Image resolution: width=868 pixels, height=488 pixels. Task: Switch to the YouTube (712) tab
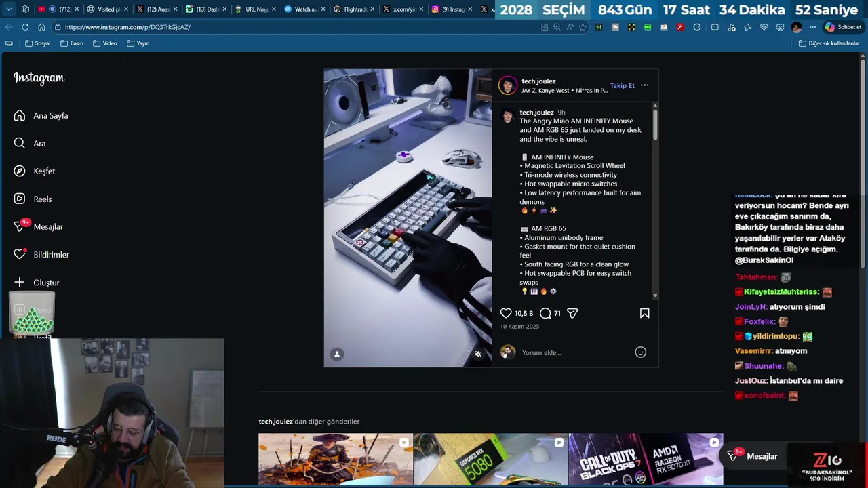(57, 9)
